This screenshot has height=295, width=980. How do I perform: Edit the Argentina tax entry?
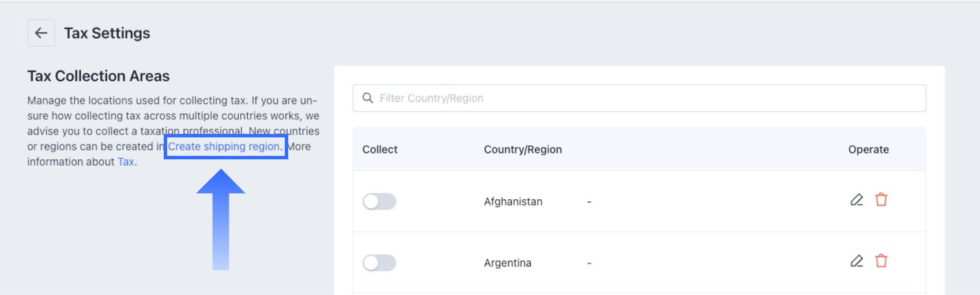pos(857,261)
